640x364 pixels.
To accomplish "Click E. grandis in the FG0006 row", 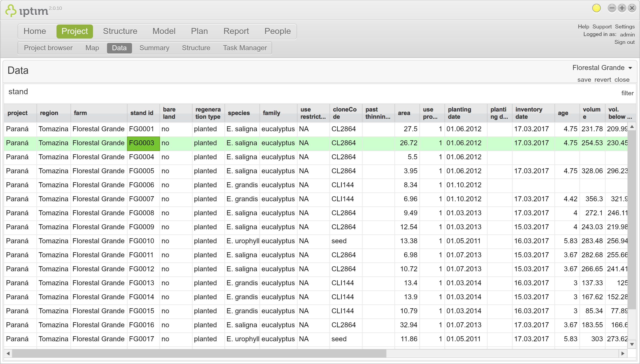I will click(x=242, y=185).
